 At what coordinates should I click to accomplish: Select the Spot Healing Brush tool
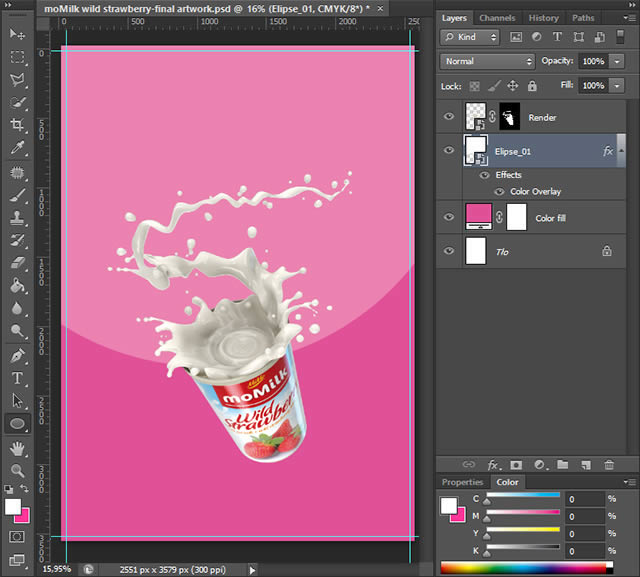[x=17, y=173]
